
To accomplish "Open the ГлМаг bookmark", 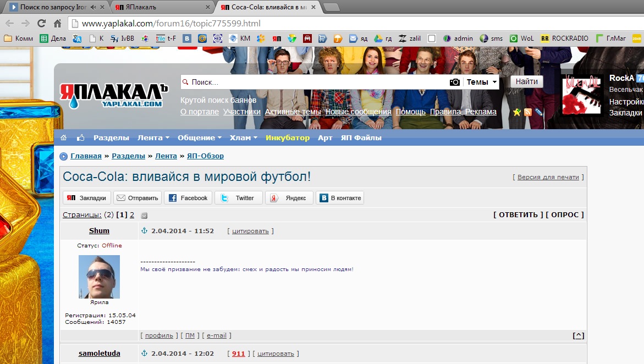I will 611,38.
